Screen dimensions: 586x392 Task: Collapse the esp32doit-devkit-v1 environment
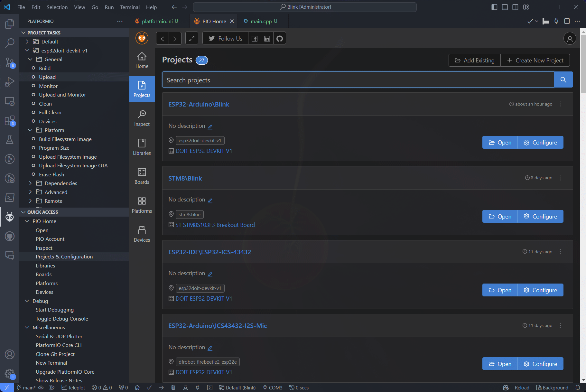pos(27,51)
